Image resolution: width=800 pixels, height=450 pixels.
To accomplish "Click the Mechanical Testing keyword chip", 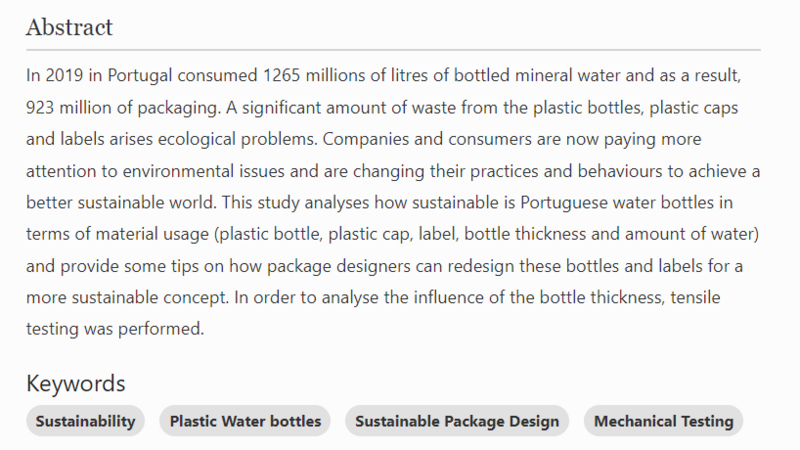I will coord(663,421).
